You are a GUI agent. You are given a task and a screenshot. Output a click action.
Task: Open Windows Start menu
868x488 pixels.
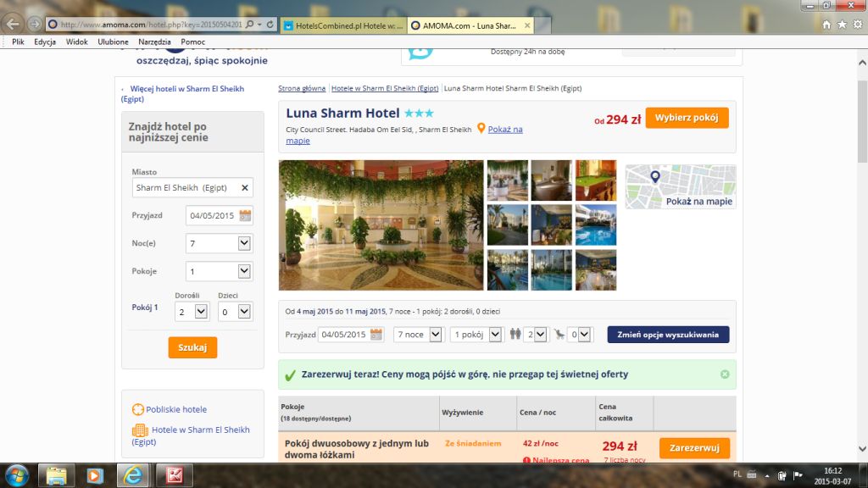click(17, 475)
